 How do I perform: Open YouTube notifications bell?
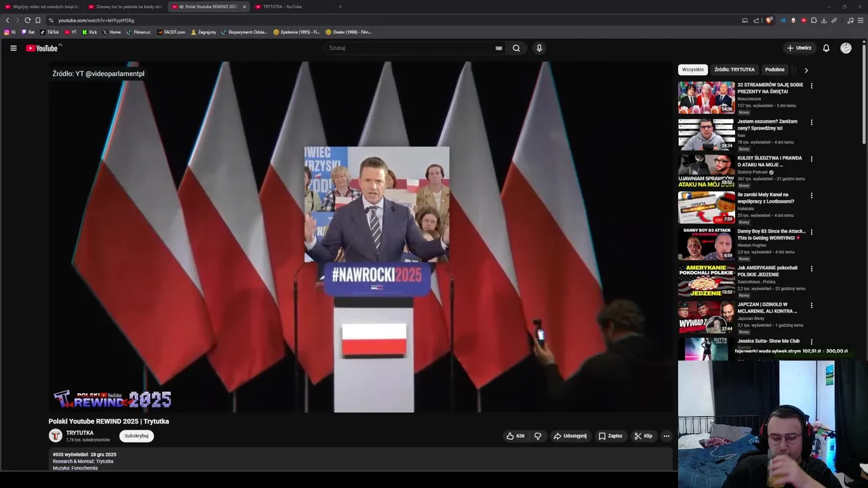826,48
